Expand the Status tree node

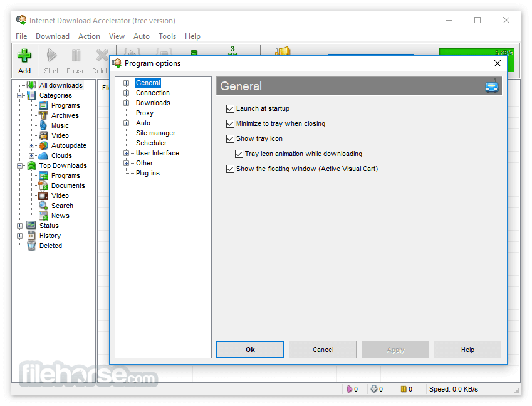tap(19, 226)
